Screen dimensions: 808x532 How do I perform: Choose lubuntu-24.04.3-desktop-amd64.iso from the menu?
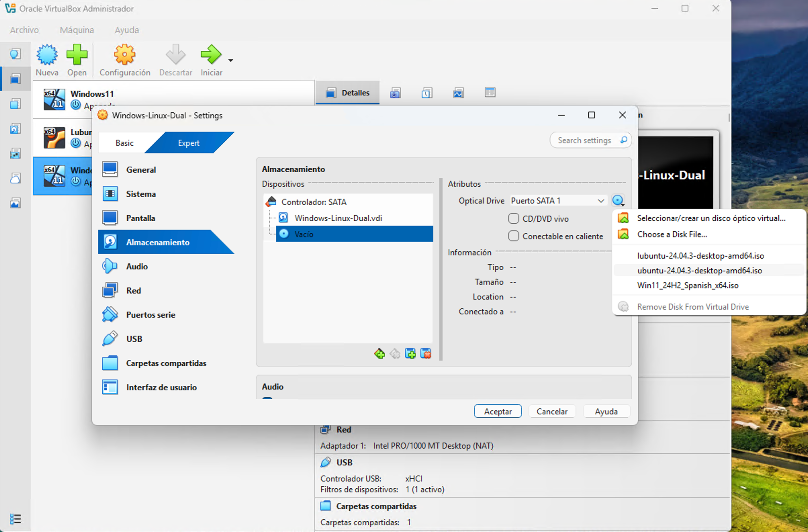(x=709, y=256)
